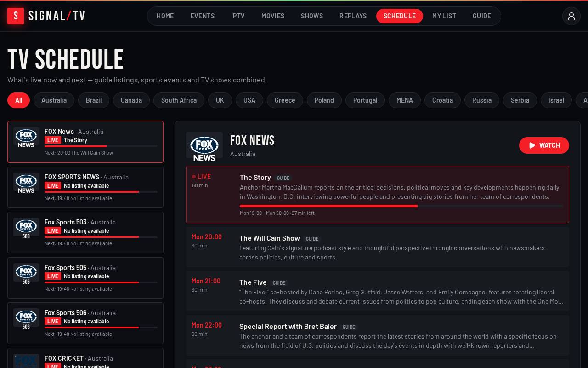The image size is (588, 368).
Task: Filter schedule by Greece
Action: pos(285,100)
